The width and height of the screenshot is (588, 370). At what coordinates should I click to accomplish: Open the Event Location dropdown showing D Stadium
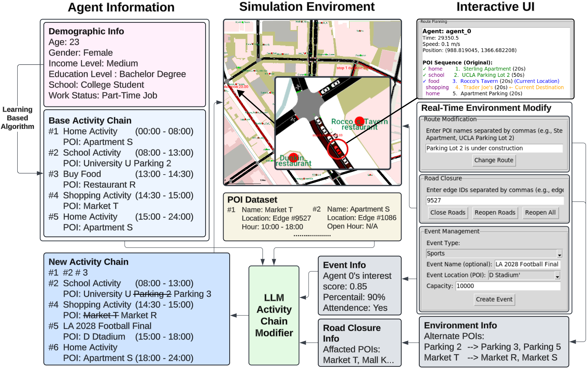point(524,275)
